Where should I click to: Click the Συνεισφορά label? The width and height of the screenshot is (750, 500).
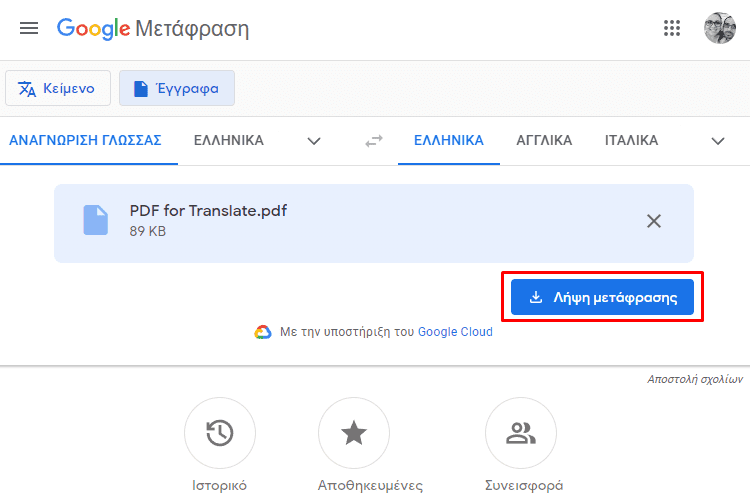524,486
